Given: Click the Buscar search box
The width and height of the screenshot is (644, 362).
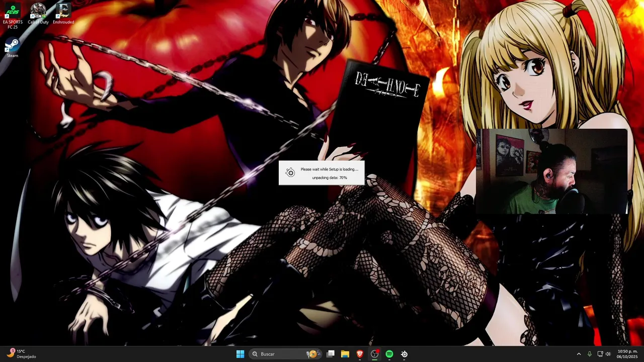Looking at the screenshot, I should (x=286, y=354).
